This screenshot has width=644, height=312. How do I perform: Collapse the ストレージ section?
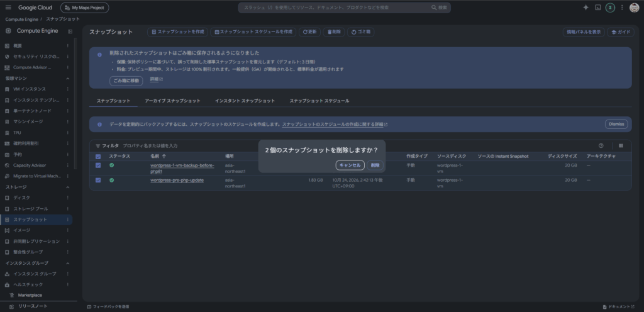pyautogui.click(x=68, y=187)
